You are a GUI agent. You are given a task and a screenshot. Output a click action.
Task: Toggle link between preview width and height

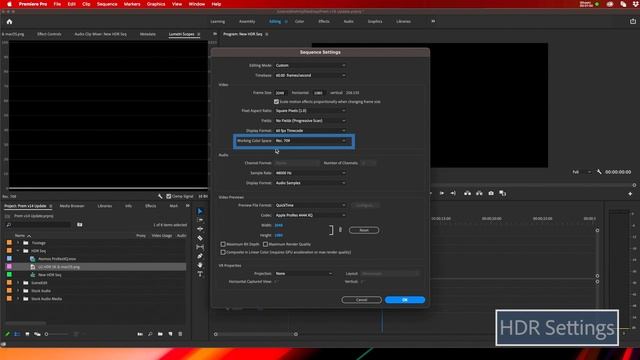340,230
